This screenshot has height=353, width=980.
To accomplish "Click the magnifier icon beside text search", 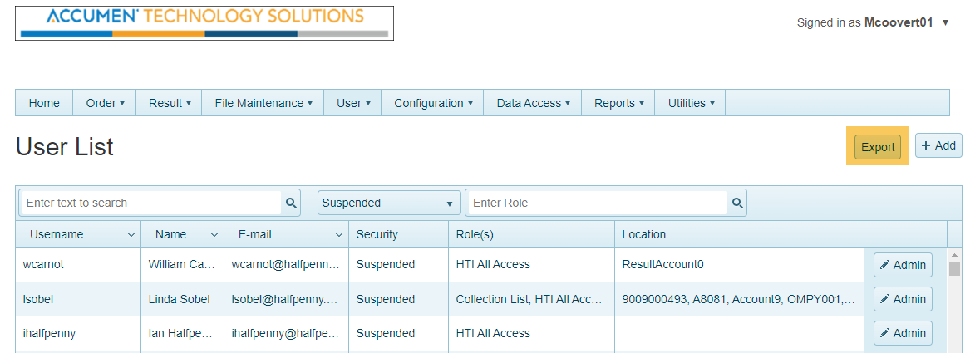I will click(291, 203).
